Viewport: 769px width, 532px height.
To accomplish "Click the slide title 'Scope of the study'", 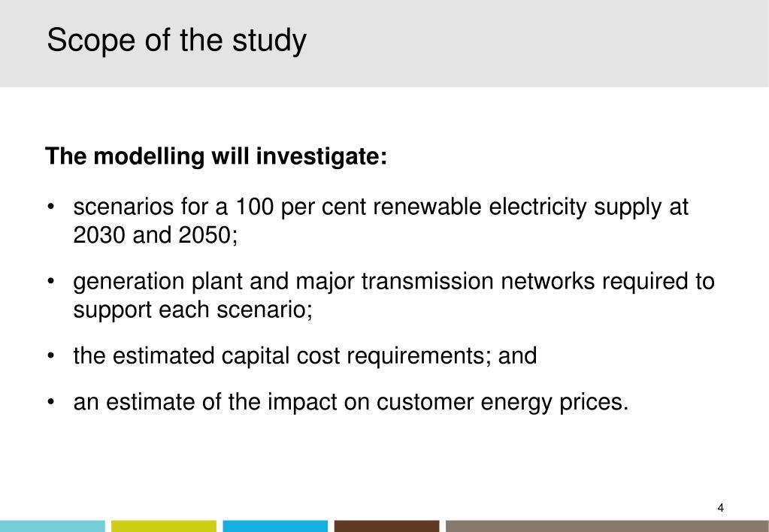I will [177, 41].
